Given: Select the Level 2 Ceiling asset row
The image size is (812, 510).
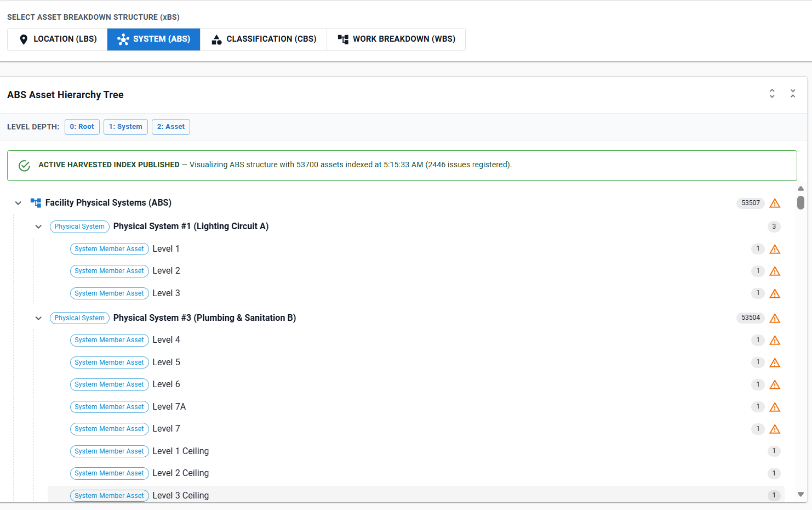Looking at the screenshot, I should (416, 473).
